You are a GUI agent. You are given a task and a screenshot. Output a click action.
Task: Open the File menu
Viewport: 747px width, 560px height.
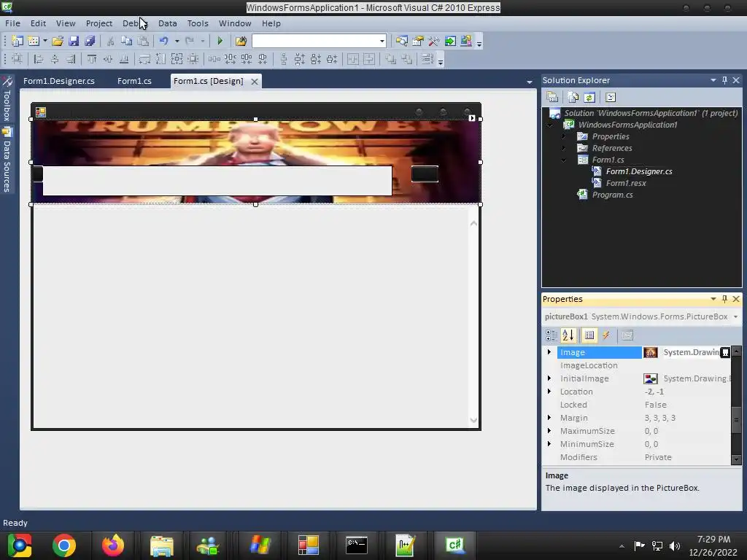click(12, 23)
